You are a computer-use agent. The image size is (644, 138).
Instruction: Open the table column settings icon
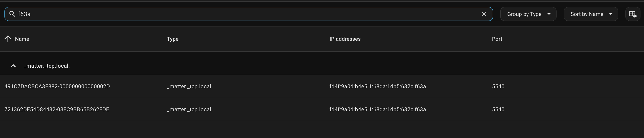[633, 14]
